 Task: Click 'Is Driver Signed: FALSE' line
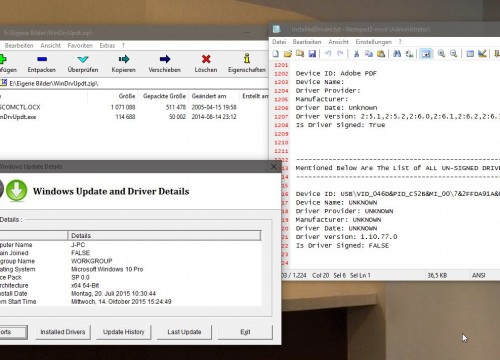click(x=342, y=245)
